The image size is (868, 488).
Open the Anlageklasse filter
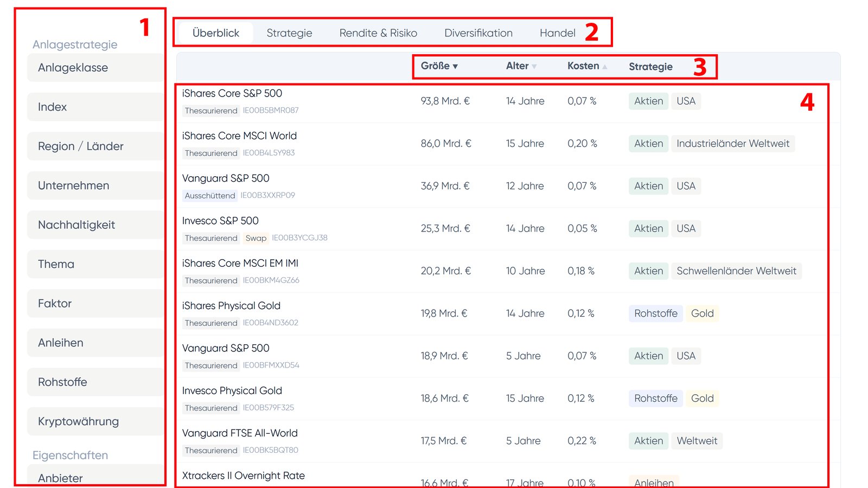[x=73, y=68]
